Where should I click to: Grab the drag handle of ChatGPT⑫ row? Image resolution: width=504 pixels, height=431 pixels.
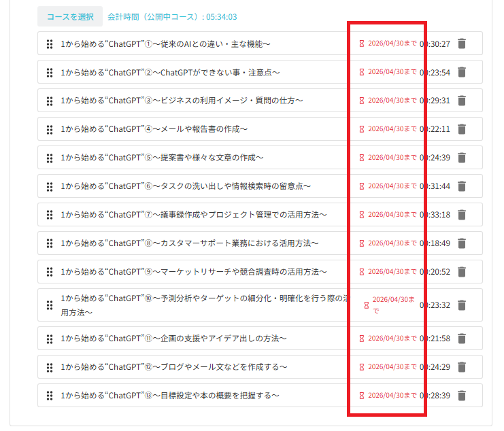50,367
